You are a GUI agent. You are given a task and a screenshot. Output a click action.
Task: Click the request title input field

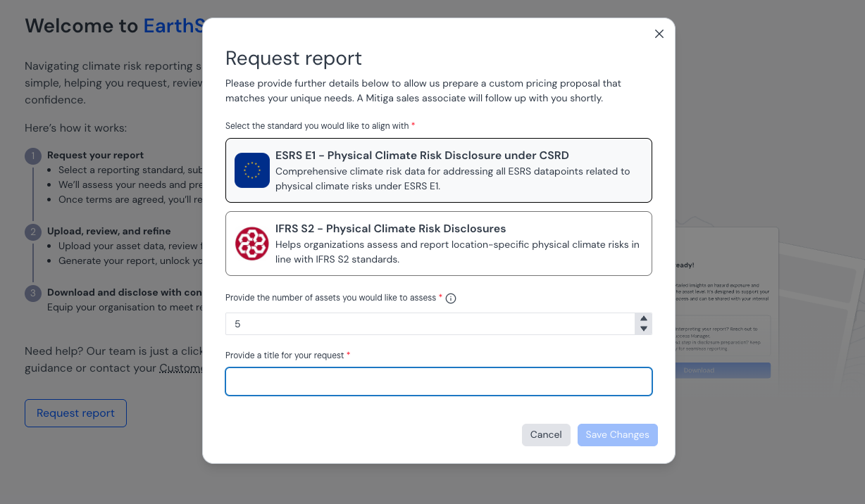pyautogui.click(x=439, y=382)
